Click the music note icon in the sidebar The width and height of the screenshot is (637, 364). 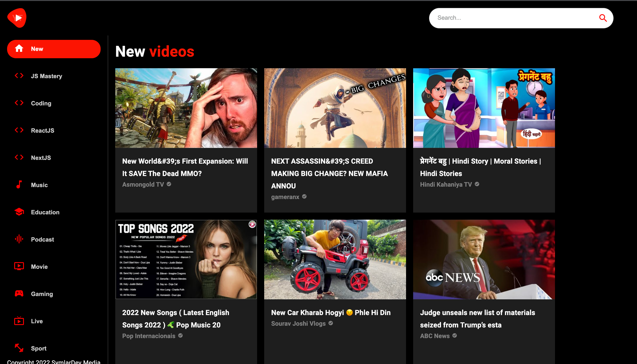tap(19, 184)
